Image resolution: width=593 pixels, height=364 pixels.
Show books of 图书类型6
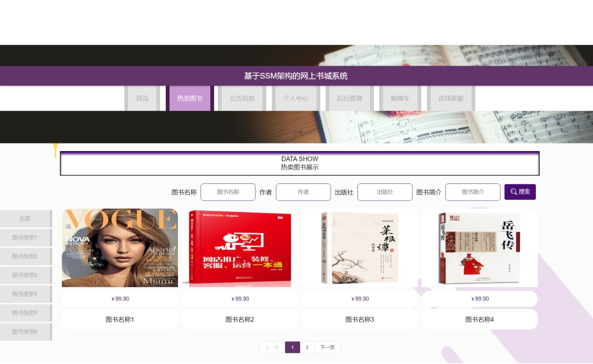[x=26, y=332]
